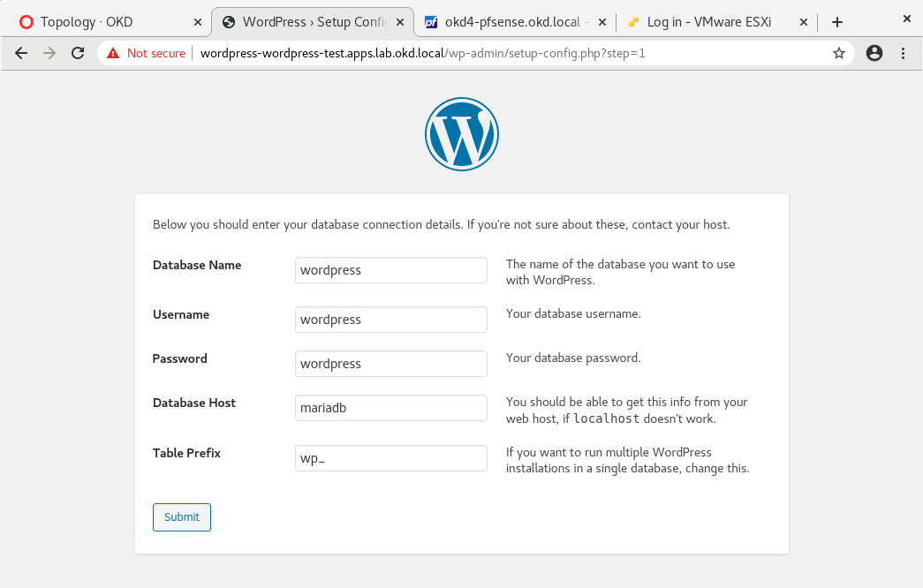Close the VMware ESXi login tab
Viewport: 923px width, 588px height.
coord(804,22)
